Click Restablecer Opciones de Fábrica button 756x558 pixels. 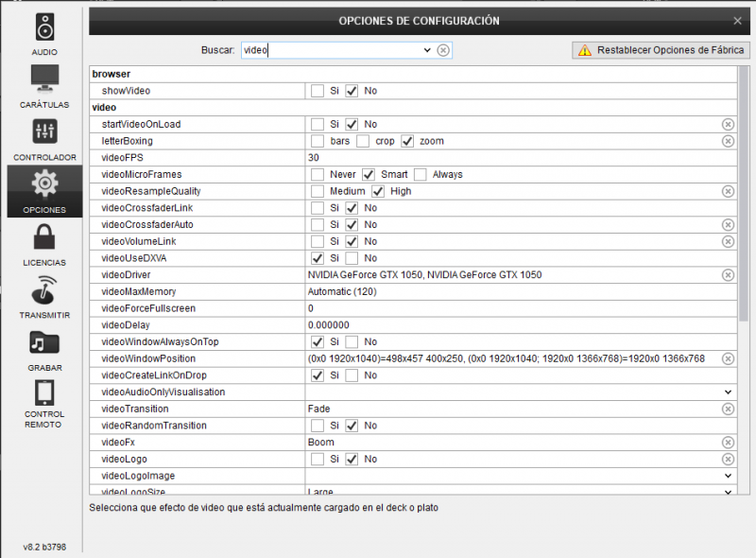pos(661,50)
